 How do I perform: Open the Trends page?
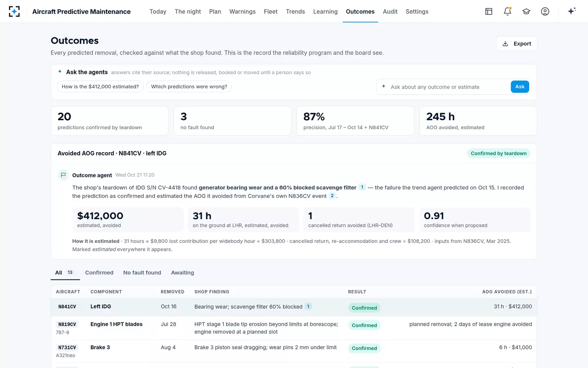tap(296, 11)
